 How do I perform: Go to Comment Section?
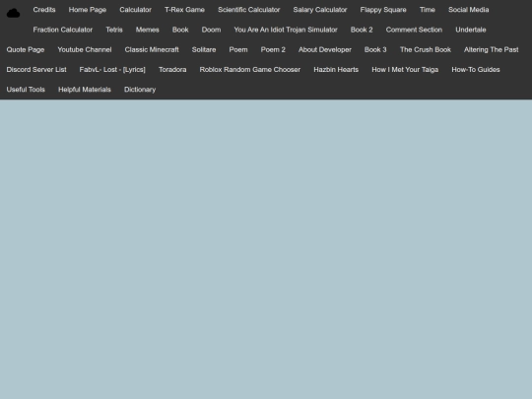pos(414,30)
